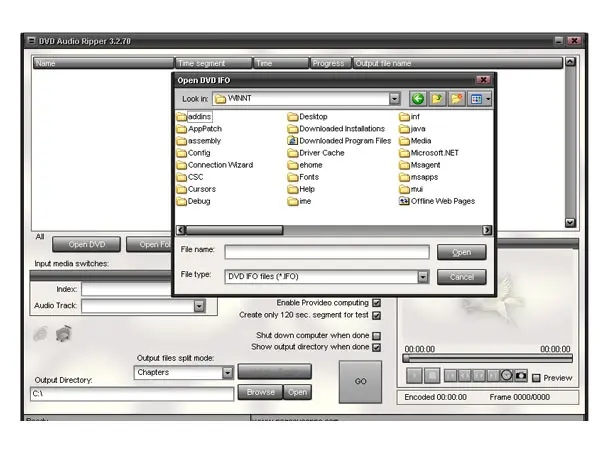Screen dimensions: 612x459
Task: Uncheck Show output directory when done
Action: [x=377, y=348]
